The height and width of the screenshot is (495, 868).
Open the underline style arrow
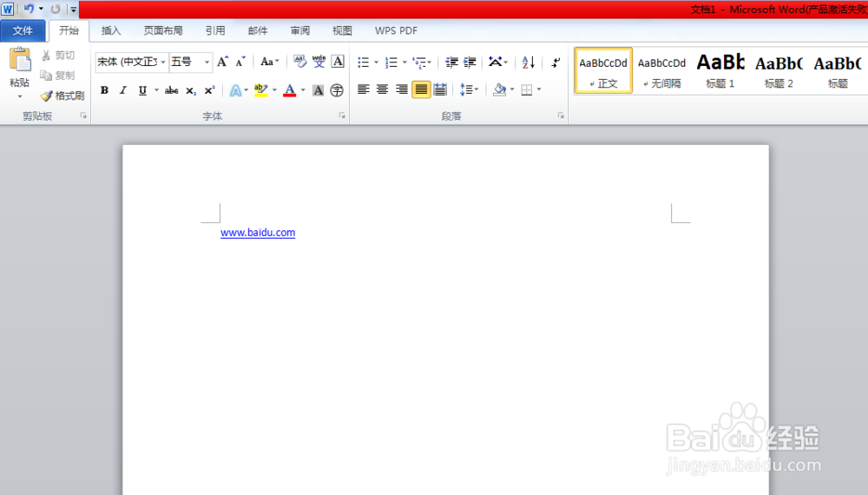[x=156, y=90]
